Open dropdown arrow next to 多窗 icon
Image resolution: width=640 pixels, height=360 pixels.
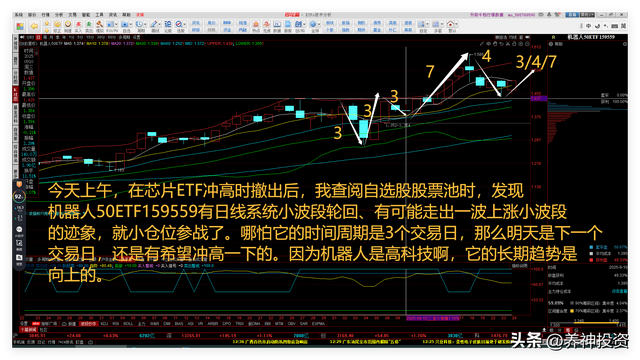[x=442, y=24]
